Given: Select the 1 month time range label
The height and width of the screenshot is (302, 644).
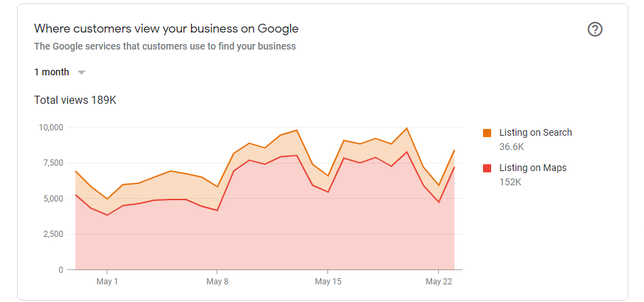Looking at the screenshot, I should tap(52, 72).
